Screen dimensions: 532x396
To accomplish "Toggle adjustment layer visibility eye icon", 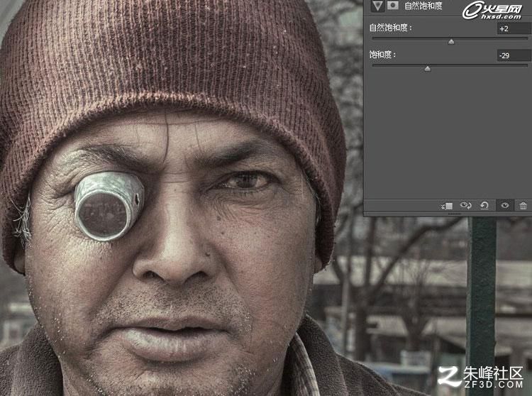I will pyautogui.click(x=505, y=205).
